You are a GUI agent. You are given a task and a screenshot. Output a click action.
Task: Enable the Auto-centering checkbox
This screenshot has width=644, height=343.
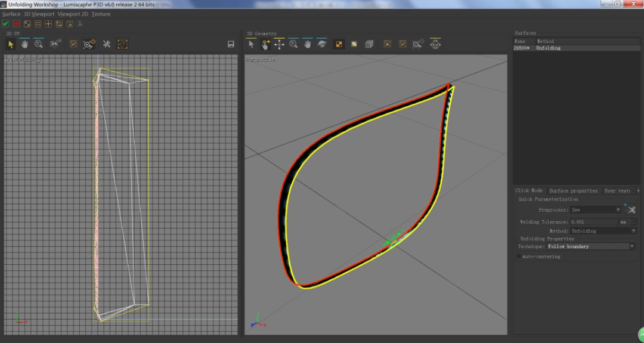pyautogui.click(x=519, y=257)
